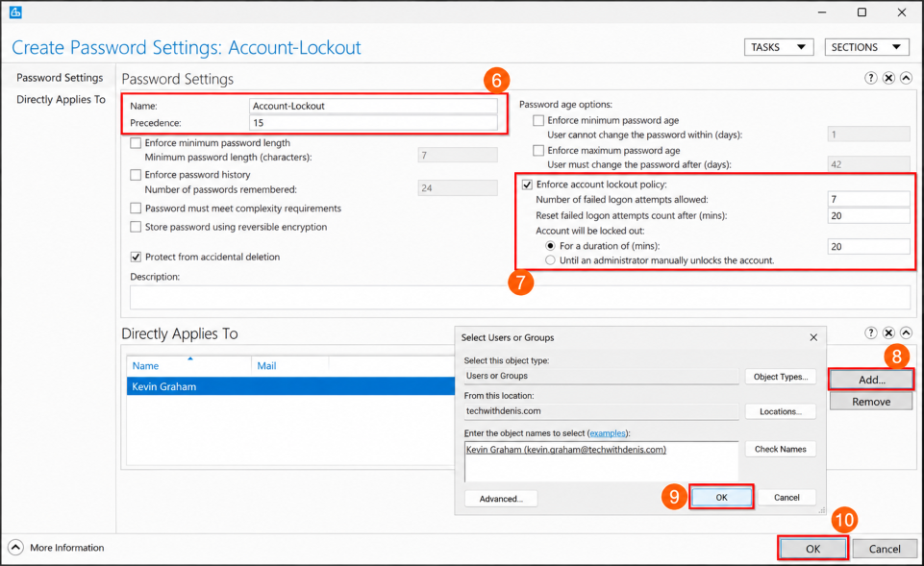Collapse the Password Settings section
Image resolution: width=924 pixels, height=566 pixels.
(907, 79)
